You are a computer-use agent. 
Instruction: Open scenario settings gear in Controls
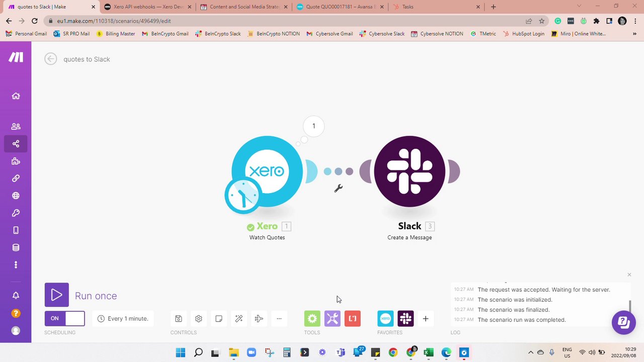[x=199, y=318]
